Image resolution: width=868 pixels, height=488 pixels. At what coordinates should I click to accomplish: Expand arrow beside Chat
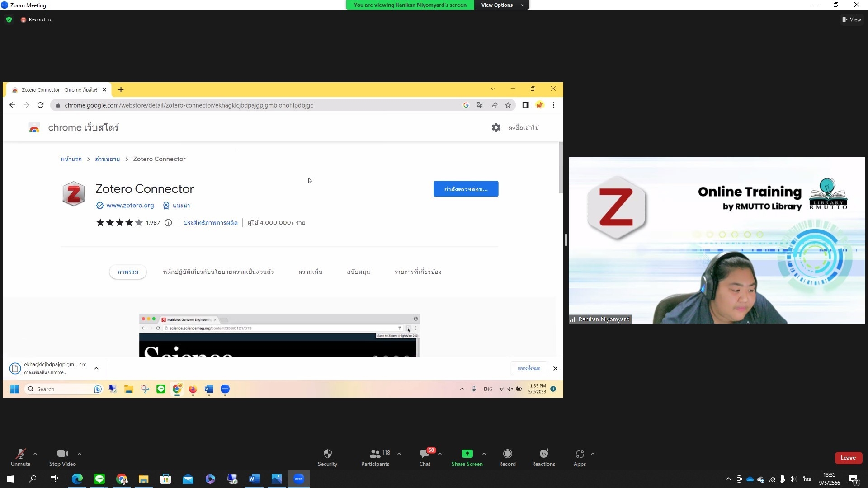pos(440,454)
